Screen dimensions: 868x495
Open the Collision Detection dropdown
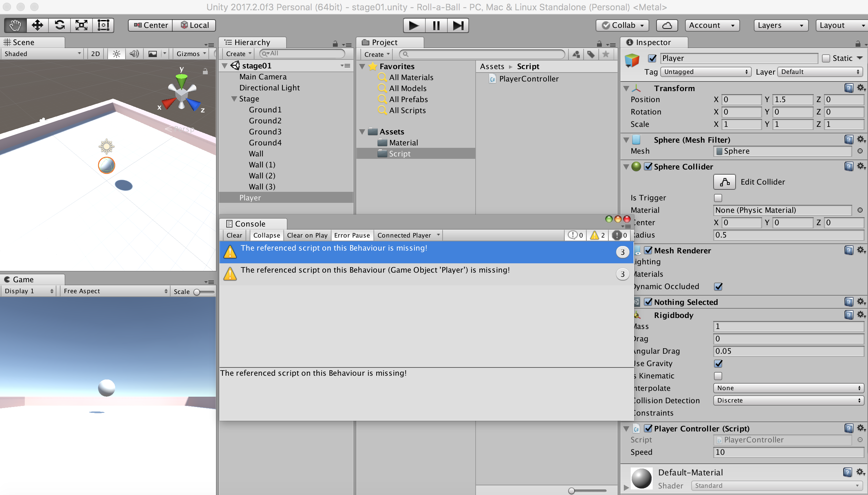click(x=788, y=400)
